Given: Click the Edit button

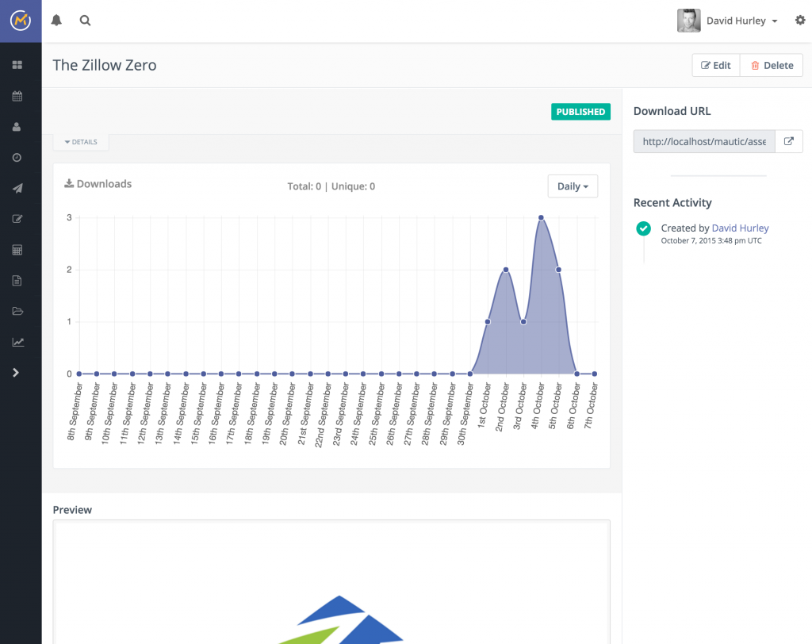Looking at the screenshot, I should 716,65.
